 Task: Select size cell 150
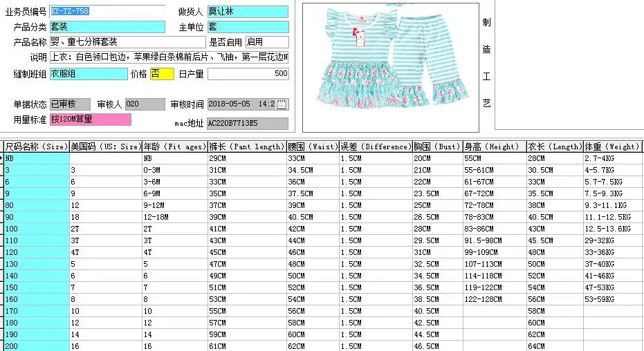(x=37, y=287)
